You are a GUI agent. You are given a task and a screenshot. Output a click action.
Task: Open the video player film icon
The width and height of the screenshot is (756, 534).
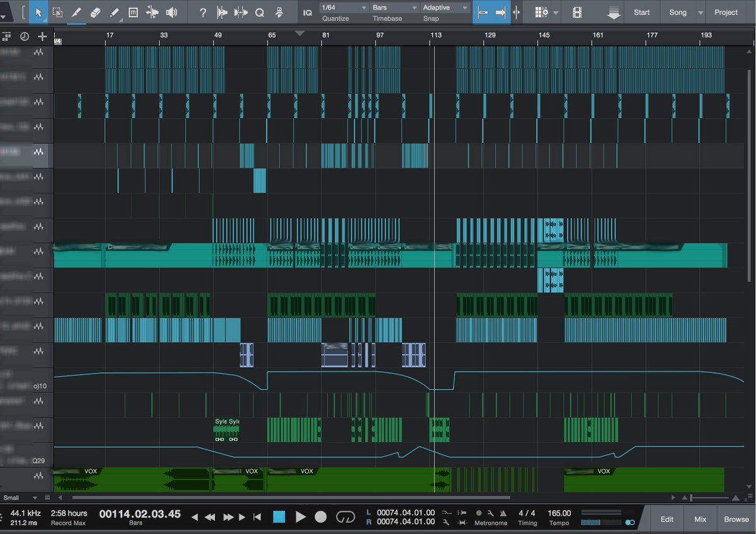577,12
